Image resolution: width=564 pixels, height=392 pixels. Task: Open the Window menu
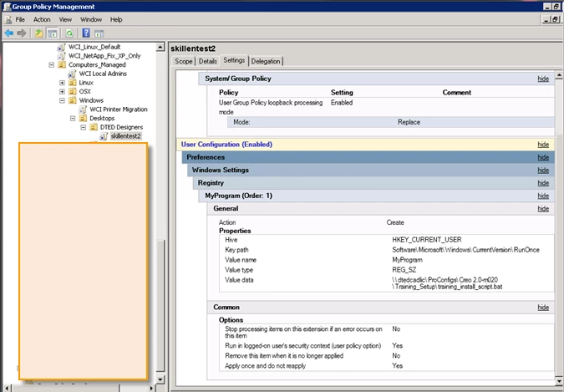90,19
